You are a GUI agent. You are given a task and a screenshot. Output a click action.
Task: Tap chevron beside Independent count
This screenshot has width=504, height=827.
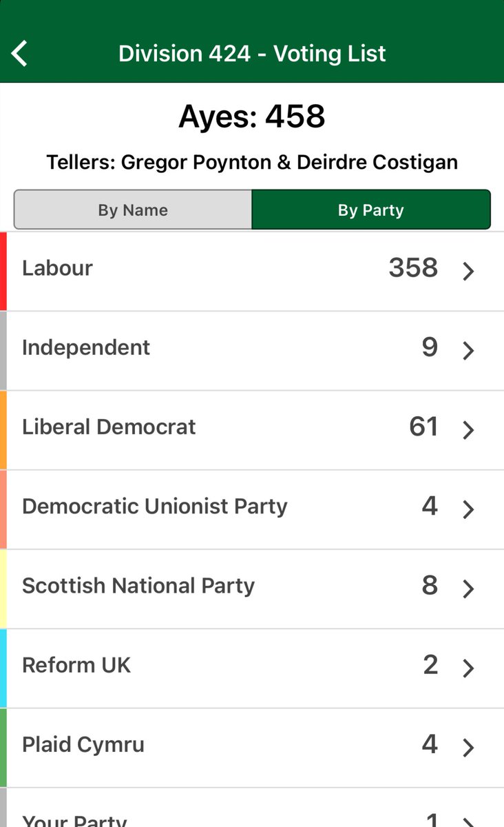468,350
